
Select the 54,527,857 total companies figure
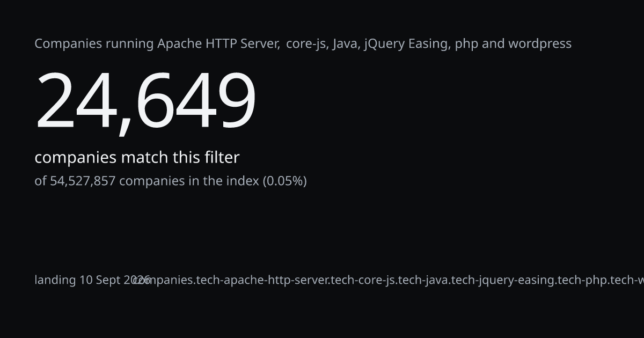(83, 181)
